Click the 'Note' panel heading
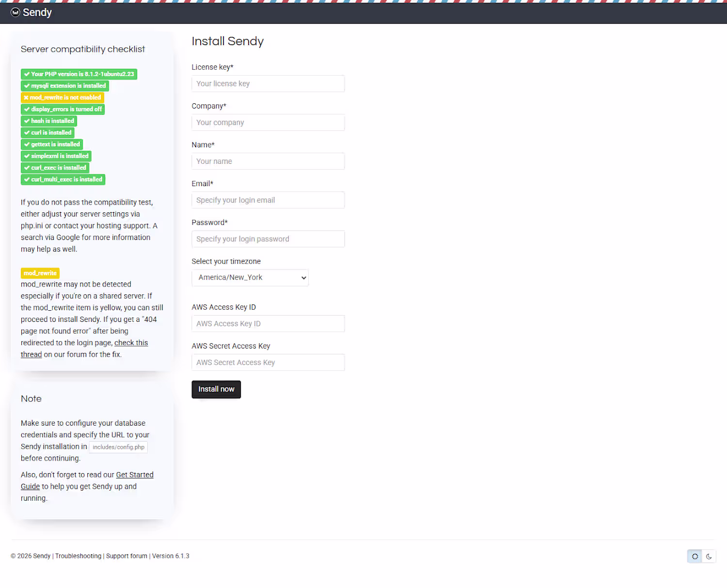Viewport: 727px width, 588px height. [31, 398]
